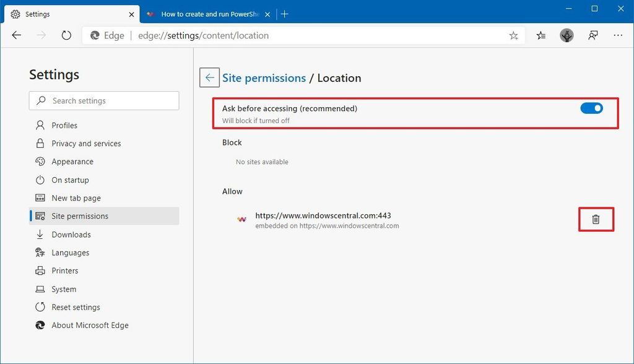Screen dimensions: 634x364
Task: Click the Send feedback icon
Action: click(x=593, y=35)
